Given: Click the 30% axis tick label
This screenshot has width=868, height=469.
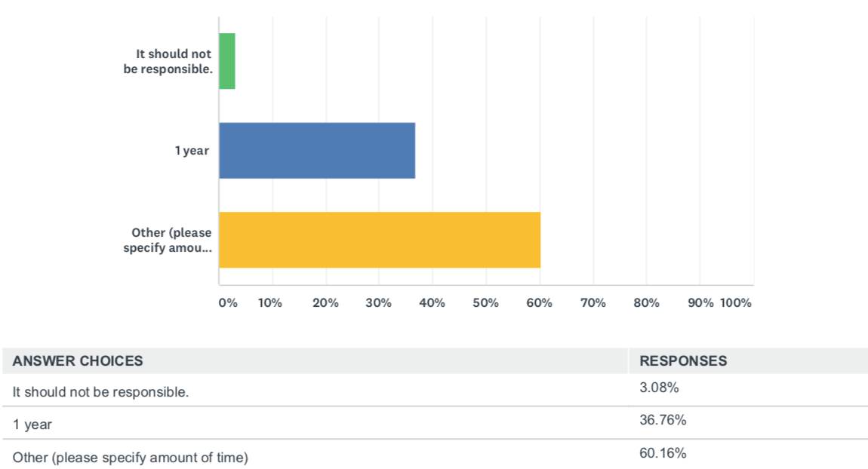Looking at the screenshot, I should [379, 303].
